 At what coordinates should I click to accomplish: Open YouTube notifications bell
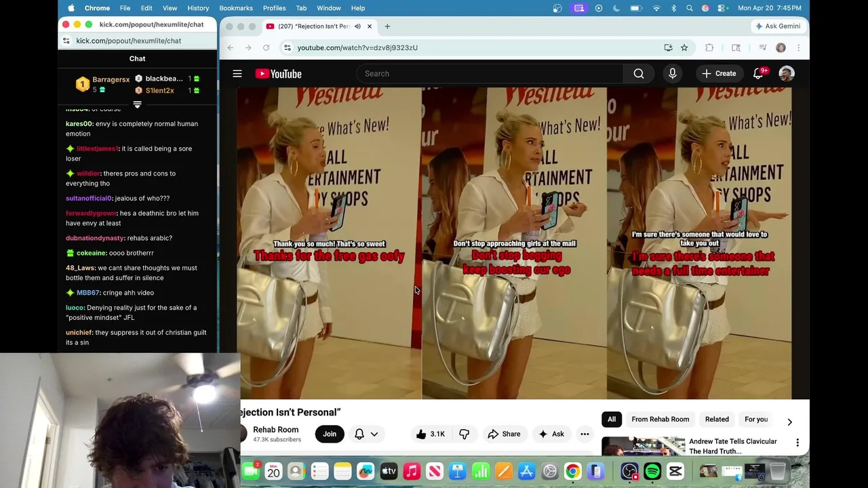click(758, 74)
